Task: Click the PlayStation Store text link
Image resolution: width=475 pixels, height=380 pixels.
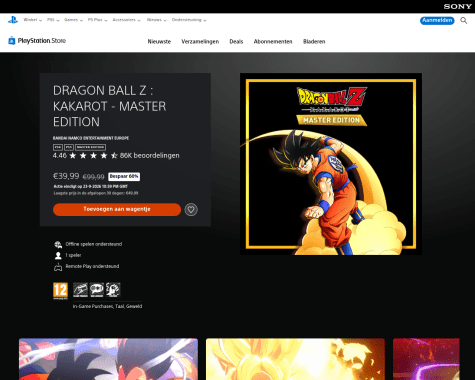Action: (x=42, y=41)
